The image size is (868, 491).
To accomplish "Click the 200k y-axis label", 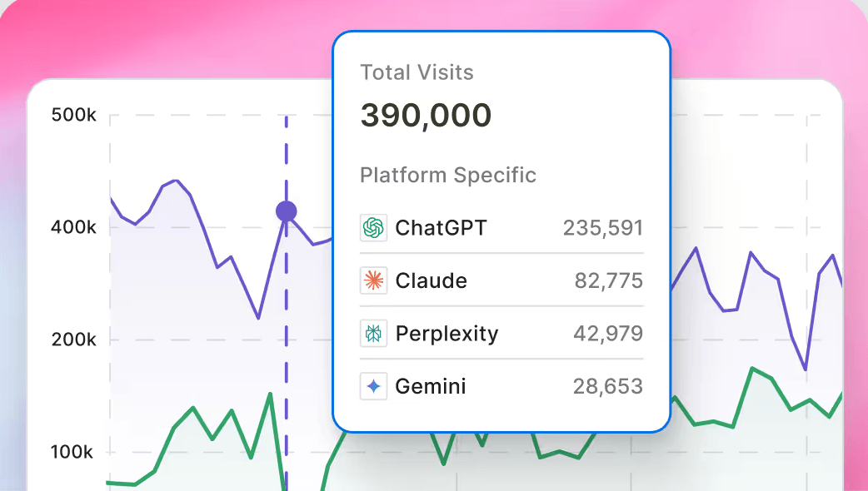I will (74, 340).
